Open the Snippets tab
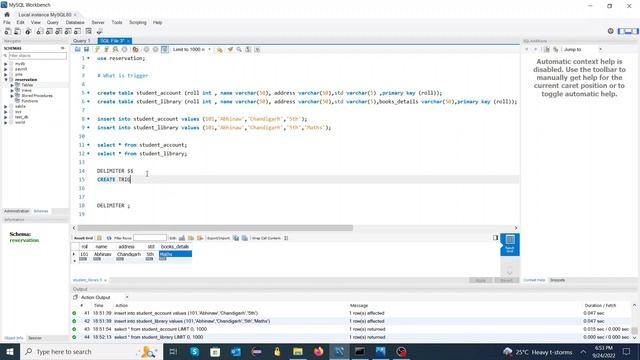The image size is (640, 360). [x=558, y=280]
